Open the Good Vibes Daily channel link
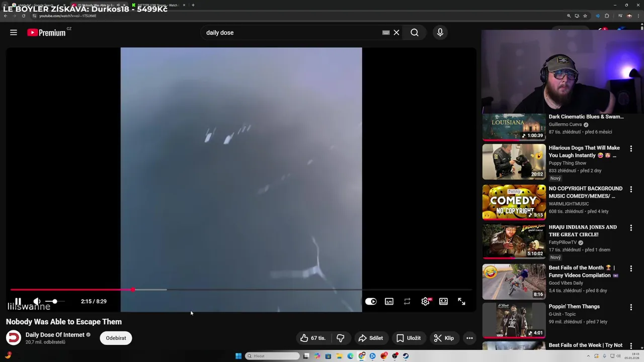This screenshot has height=362, width=644. 566,283
